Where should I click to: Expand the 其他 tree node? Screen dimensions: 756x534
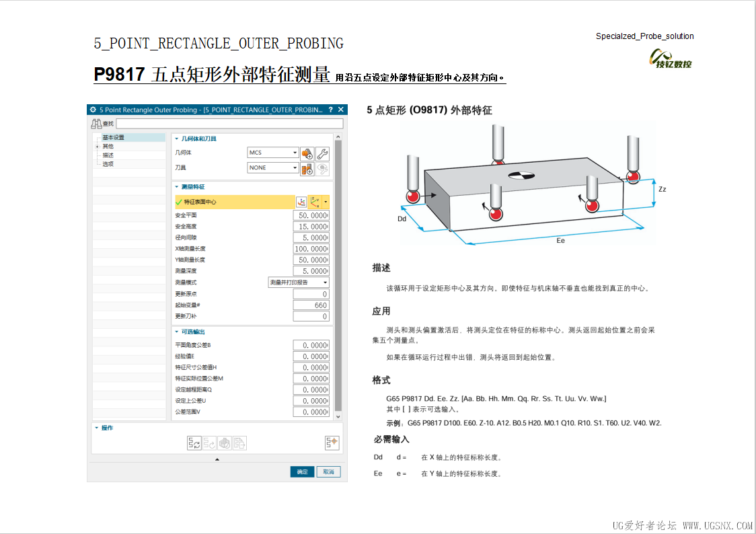(98, 147)
